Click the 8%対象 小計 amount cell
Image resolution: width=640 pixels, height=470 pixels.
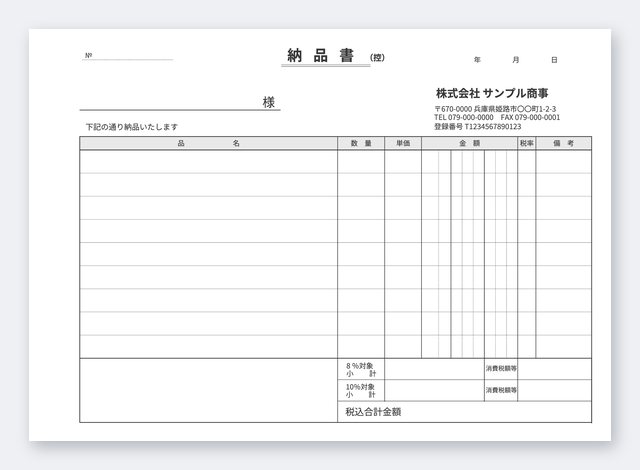[434, 369]
